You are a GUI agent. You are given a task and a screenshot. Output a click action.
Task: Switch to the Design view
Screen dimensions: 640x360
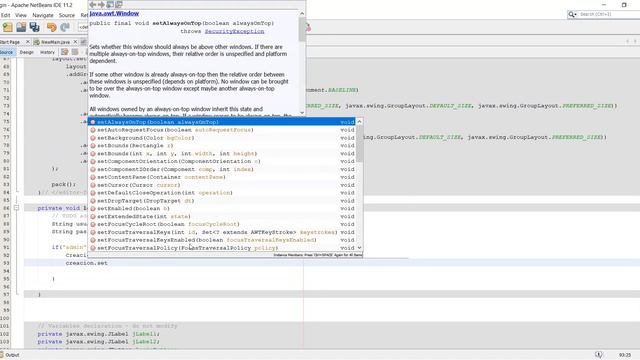coord(27,52)
